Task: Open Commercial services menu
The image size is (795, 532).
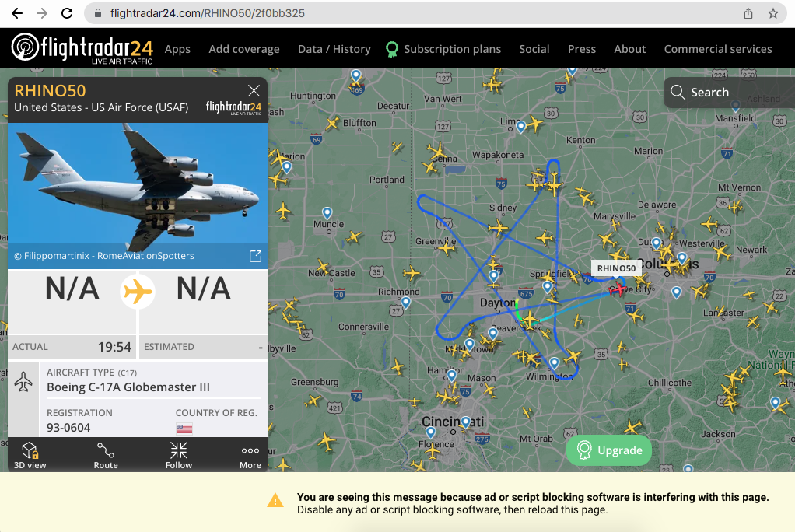Action: (718, 49)
